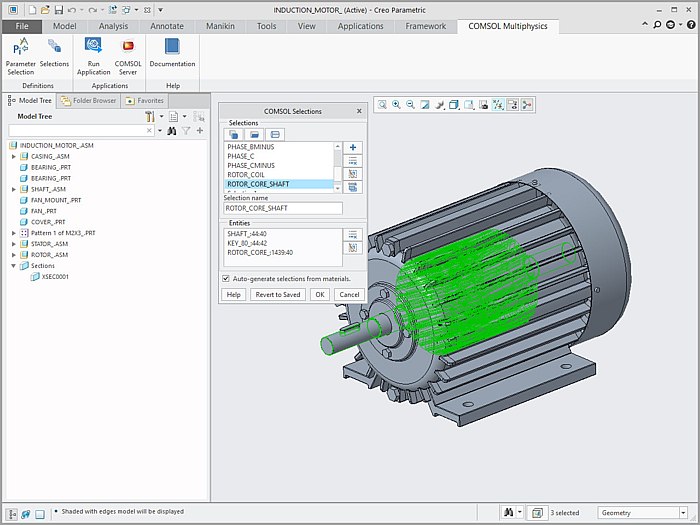The width and height of the screenshot is (700, 525).
Task: Expand the ROTOR_.ASM tree node
Action: 14,255
